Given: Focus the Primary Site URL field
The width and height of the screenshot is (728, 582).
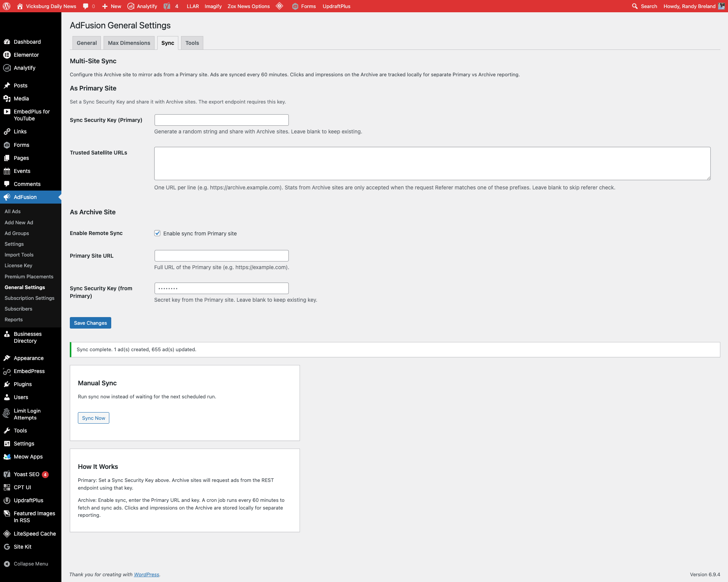Looking at the screenshot, I should point(222,256).
